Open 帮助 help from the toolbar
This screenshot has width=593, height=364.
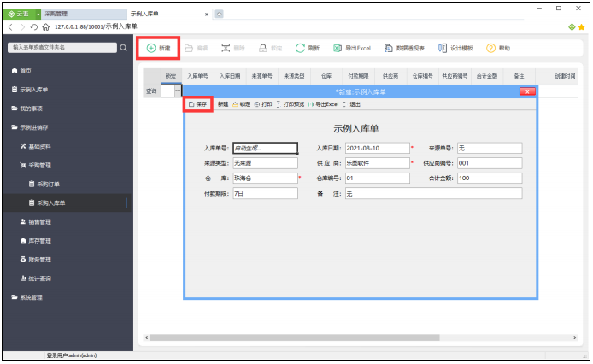498,48
